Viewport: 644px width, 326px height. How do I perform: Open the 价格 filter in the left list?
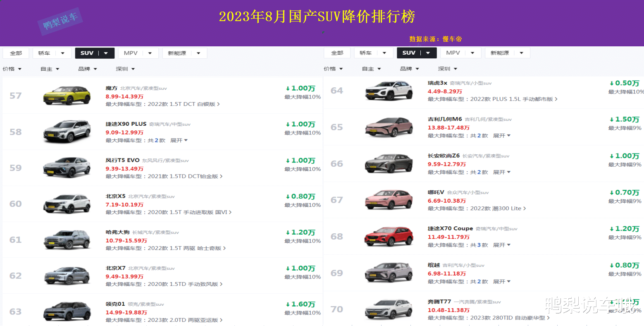tap(12, 69)
